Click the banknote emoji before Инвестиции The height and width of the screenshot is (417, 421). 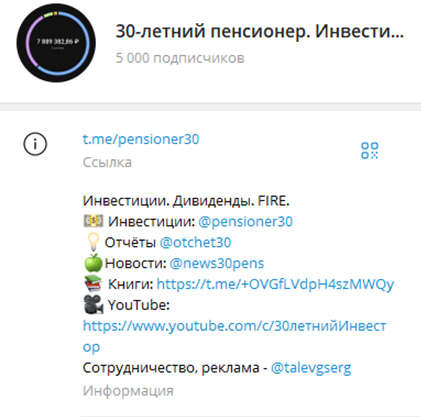click(x=93, y=221)
